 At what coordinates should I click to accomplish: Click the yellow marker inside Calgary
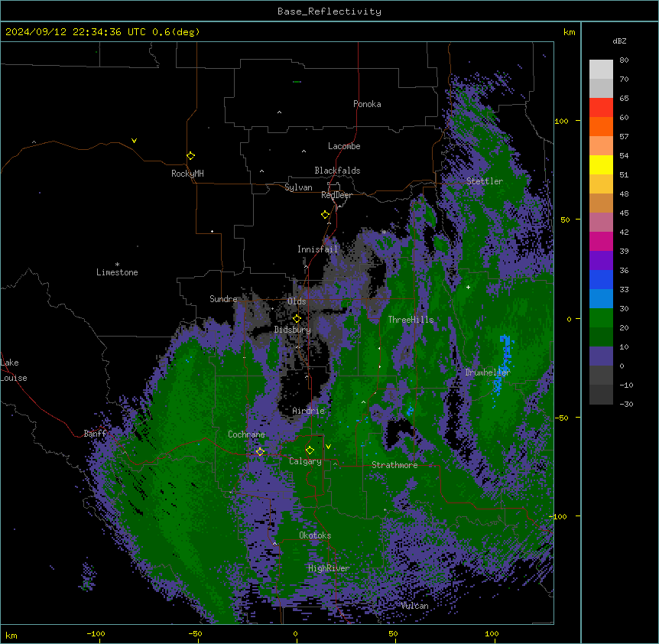310,450
